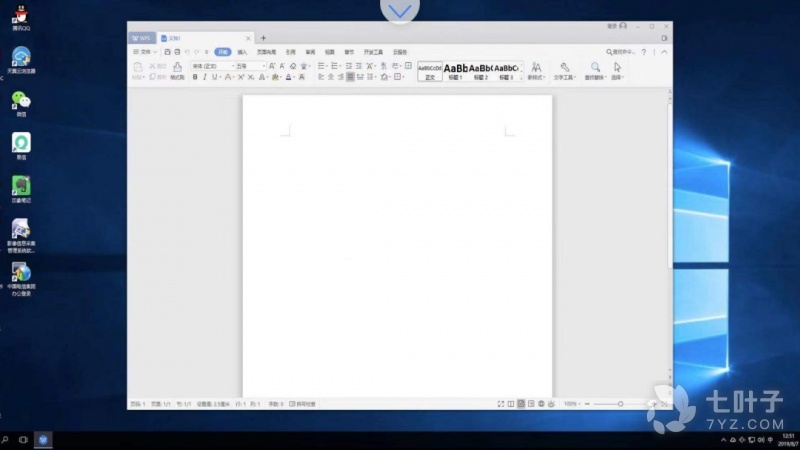Open the font size dropdown
Viewport: 800px width, 450px height.
point(264,66)
